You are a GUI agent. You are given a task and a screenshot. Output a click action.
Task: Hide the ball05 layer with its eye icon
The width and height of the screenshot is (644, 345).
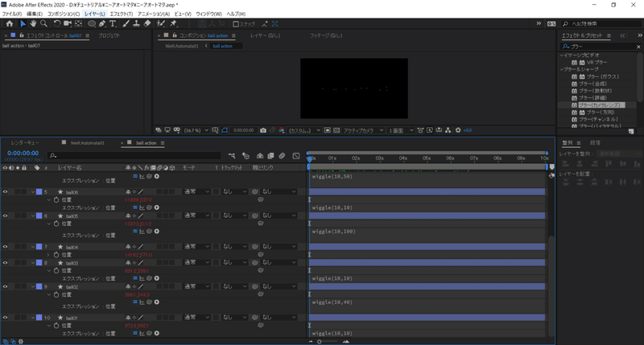[6, 216]
